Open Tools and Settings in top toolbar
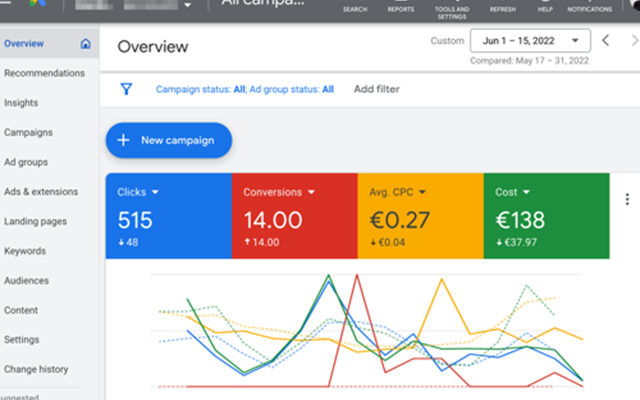 [x=452, y=12]
